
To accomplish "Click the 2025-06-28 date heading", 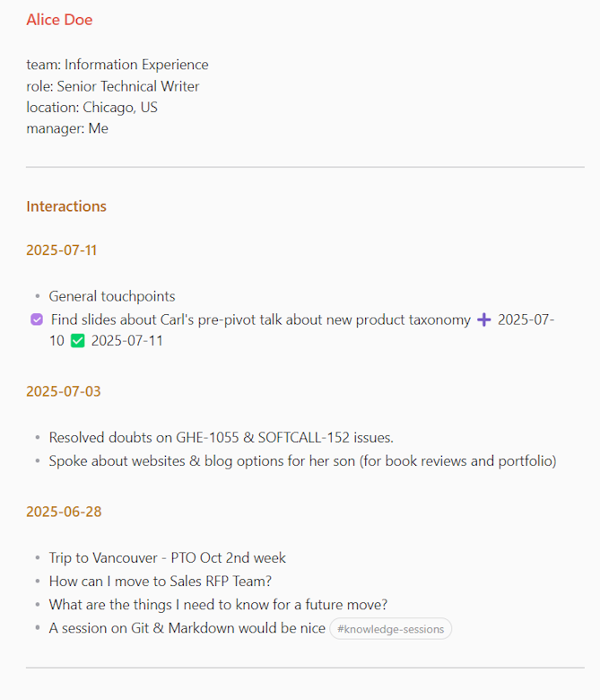I will [x=64, y=512].
